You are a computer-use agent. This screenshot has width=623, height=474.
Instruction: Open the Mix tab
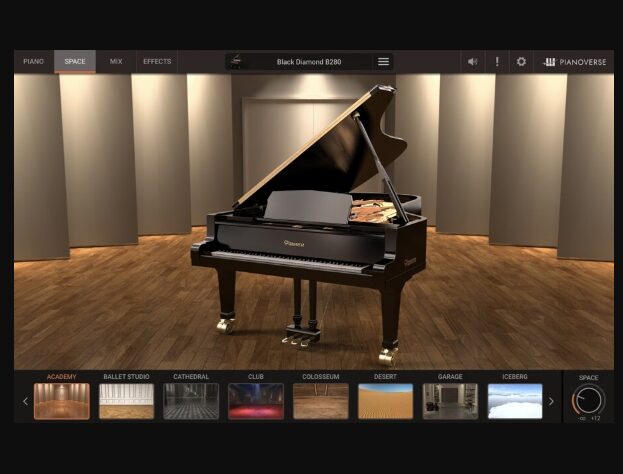coord(116,62)
